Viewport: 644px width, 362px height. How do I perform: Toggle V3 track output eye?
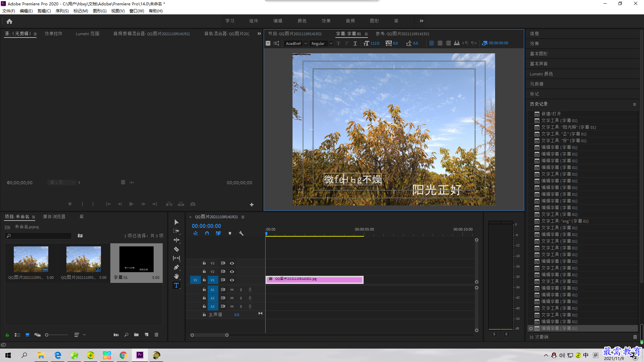coord(232,263)
